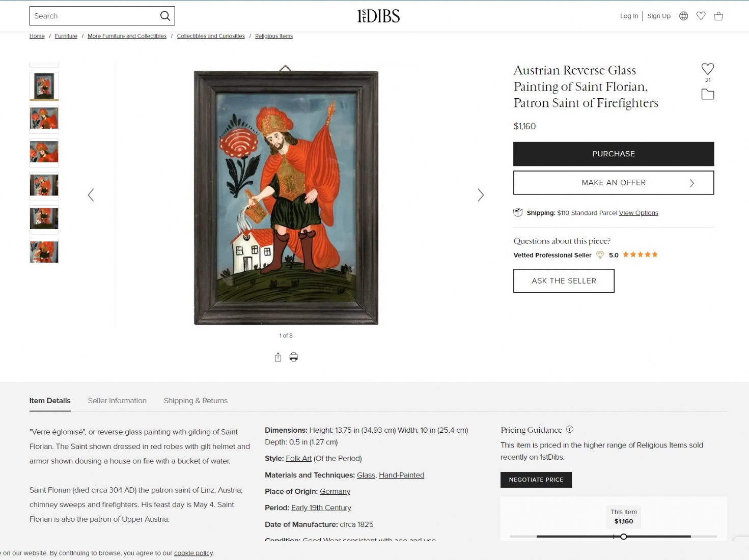The image size is (749, 560).
Task: Click the search magnifier icon
Action: [165, 16]
